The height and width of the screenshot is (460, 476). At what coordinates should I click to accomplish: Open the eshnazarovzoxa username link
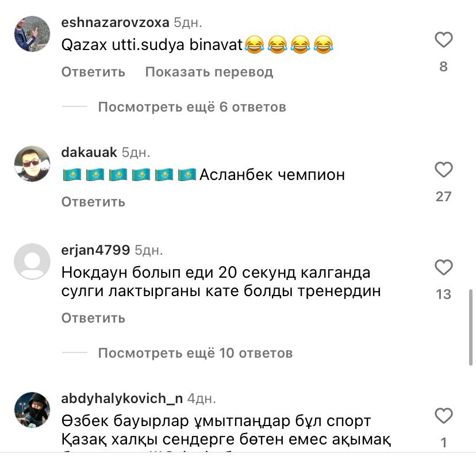[x=115, y=22]
